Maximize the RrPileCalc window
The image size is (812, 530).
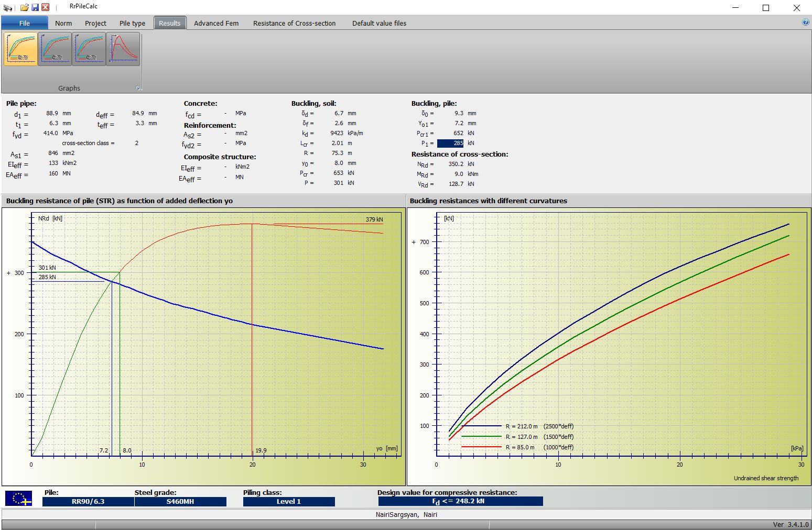[766, 7]
